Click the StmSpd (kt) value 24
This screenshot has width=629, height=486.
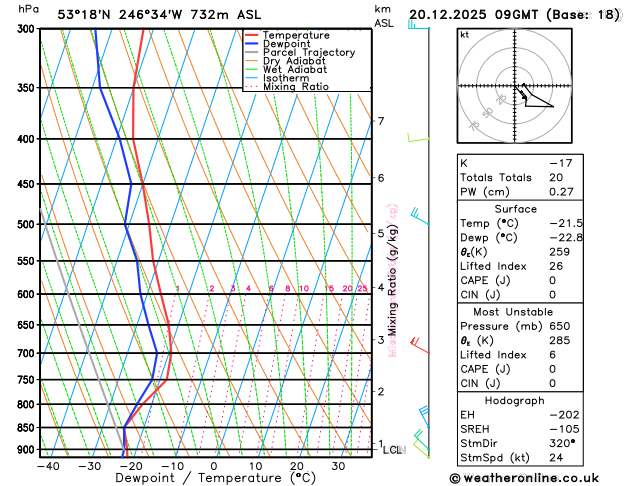[x=556, y=458]
